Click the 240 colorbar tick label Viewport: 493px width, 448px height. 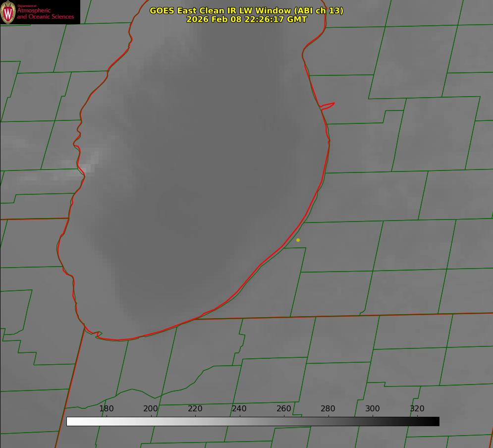[239, 409]
